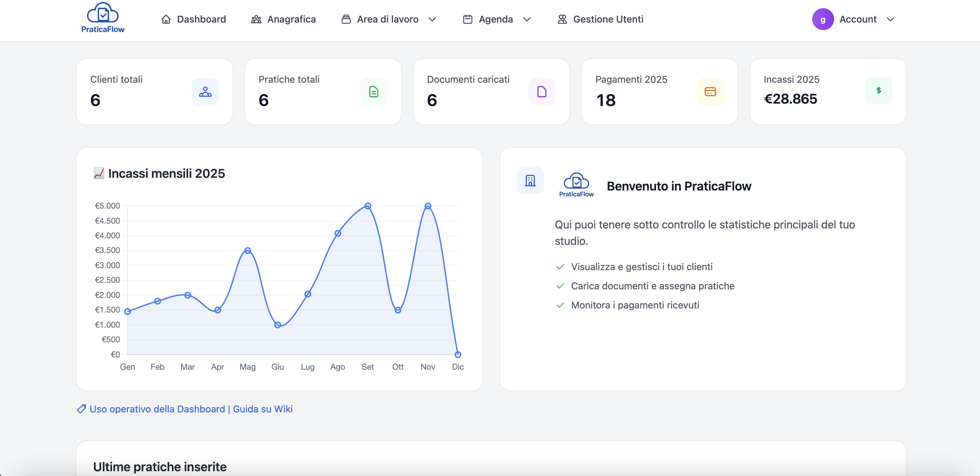Image resolution: width=980 pixels, height=476 pixels.
Task: Click the Mag data point on chart
Action: 248,251
